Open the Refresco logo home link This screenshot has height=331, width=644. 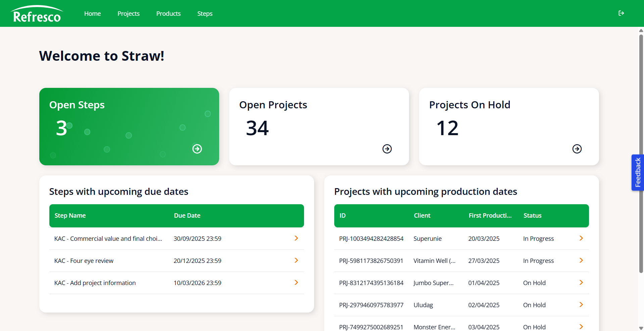coord(37,14)
